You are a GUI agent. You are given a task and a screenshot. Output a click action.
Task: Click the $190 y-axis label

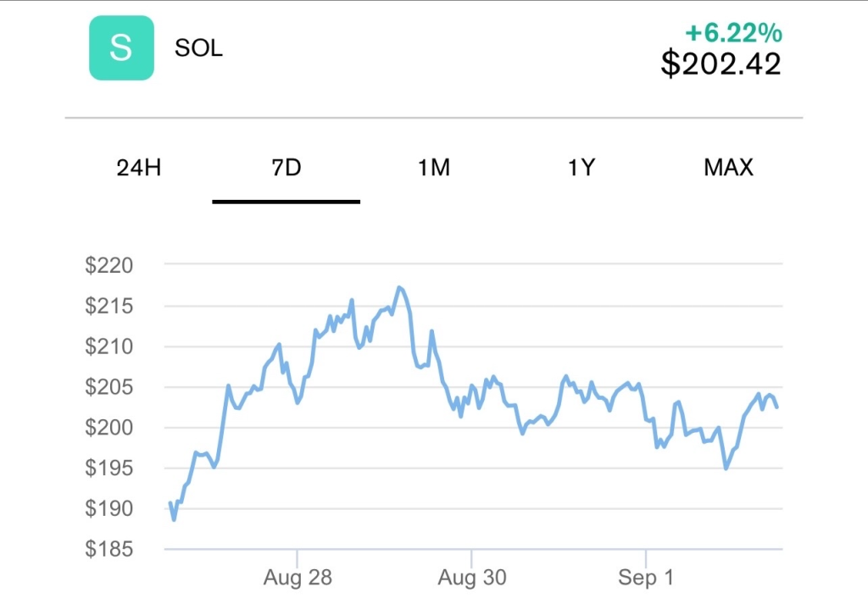coord(109,509)
